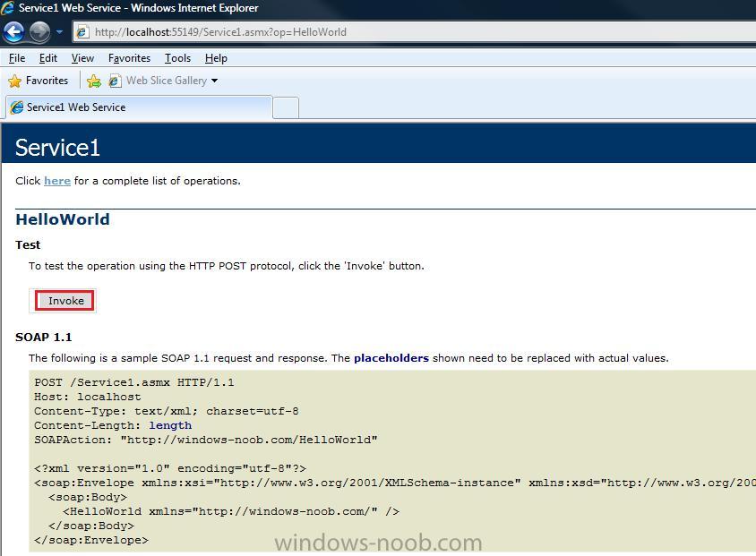Click the browser Forward arrow button
This screenshot has width=756, height=556.
39,32
